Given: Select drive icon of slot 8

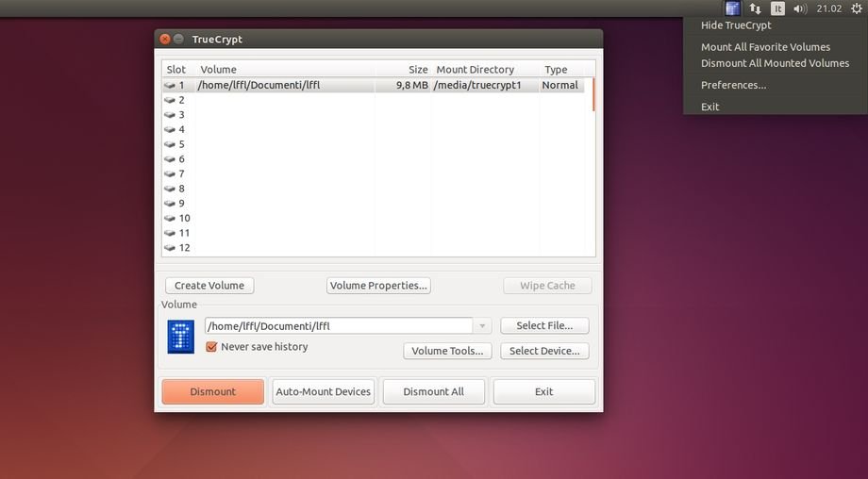Looking at the screenshot, I should point(170,189).
